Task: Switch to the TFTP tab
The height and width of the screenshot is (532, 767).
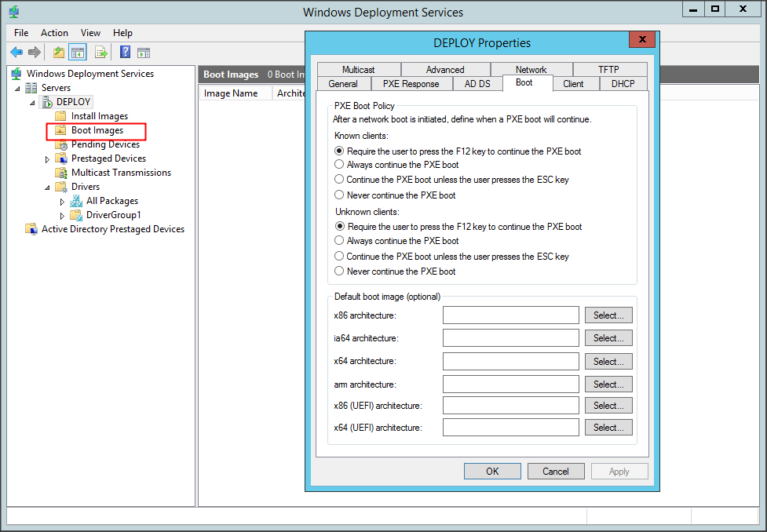Action: 608,70
